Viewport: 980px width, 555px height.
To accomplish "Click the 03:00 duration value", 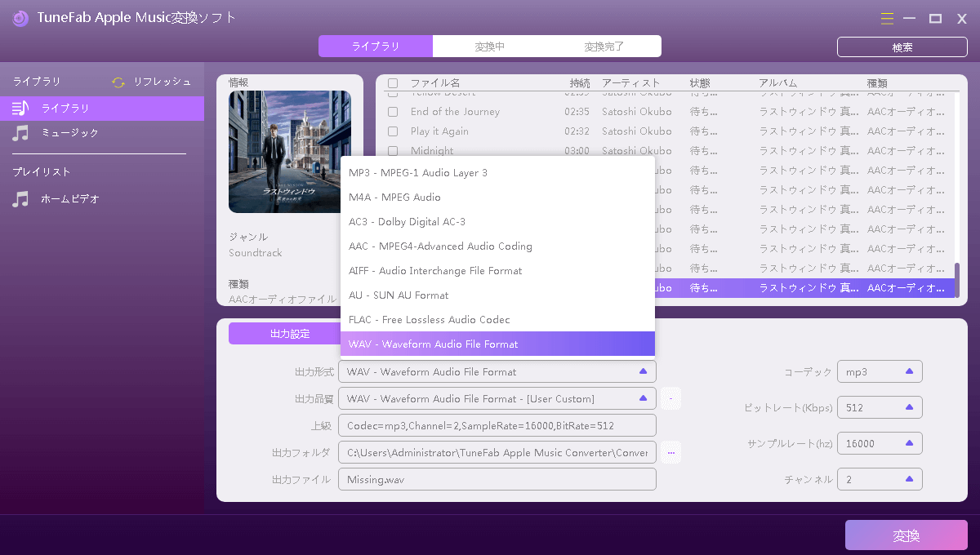I will (x=577, y=151).
